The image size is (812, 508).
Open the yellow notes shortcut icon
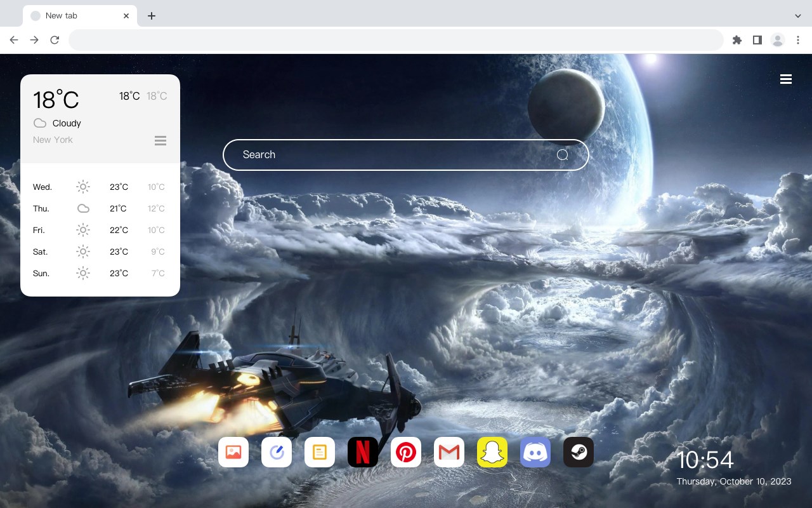[320, 452]
